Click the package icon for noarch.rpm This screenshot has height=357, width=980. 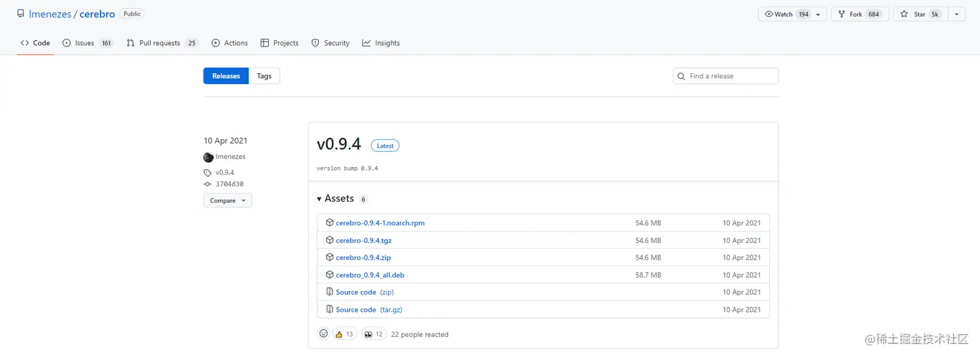(329, 223)
